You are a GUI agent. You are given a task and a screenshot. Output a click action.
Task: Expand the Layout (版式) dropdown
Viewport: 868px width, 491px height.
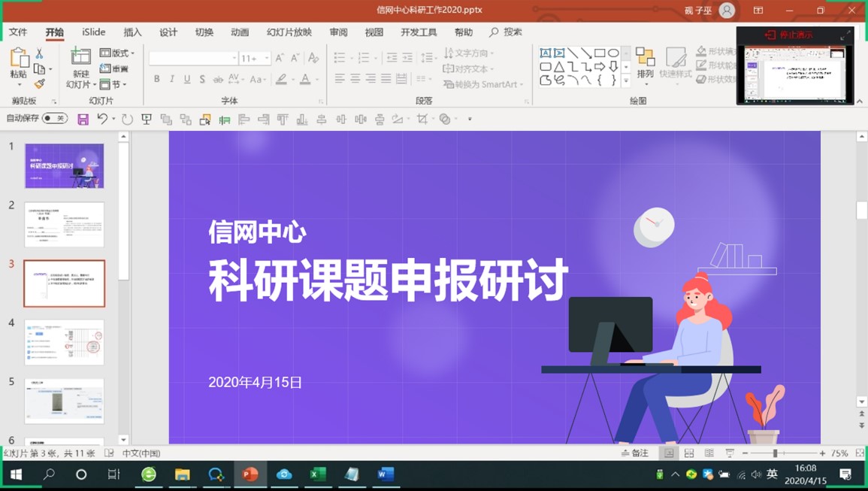pos(118,53)
